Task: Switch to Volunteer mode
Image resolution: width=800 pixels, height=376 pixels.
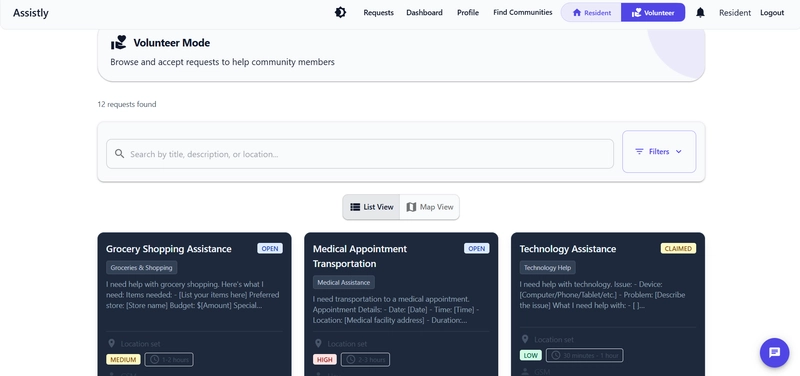Action: pos(653,13)
